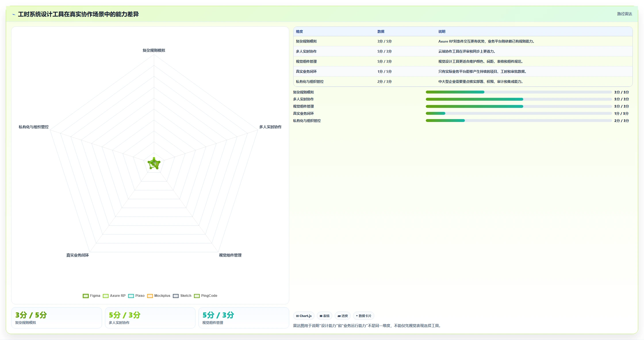
Task: Toggle the Axure RP legend item
Action: pyautogui.click(x=114, y=296)
